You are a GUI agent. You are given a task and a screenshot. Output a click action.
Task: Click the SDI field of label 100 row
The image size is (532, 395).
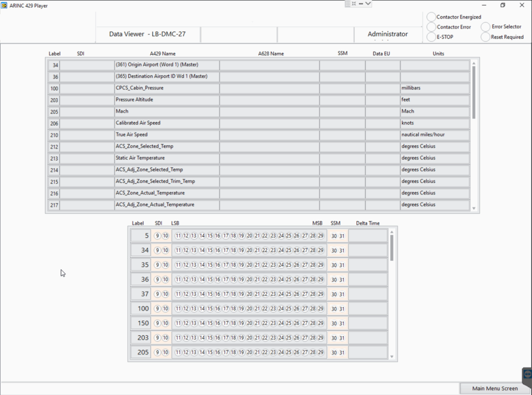click(x=87, y=88)
